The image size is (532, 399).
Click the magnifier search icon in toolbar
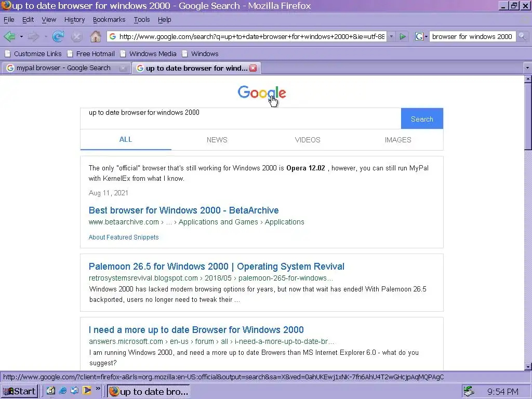522,36
